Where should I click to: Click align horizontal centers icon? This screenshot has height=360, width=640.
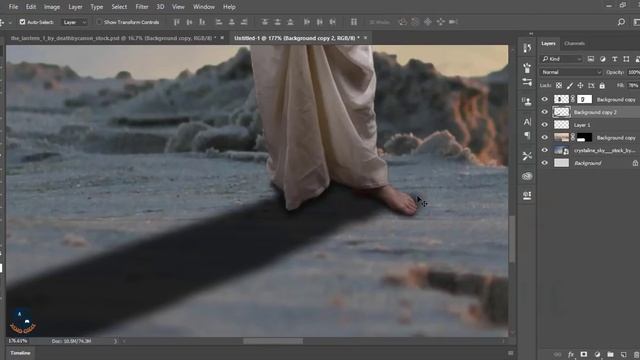pos(231,22)
